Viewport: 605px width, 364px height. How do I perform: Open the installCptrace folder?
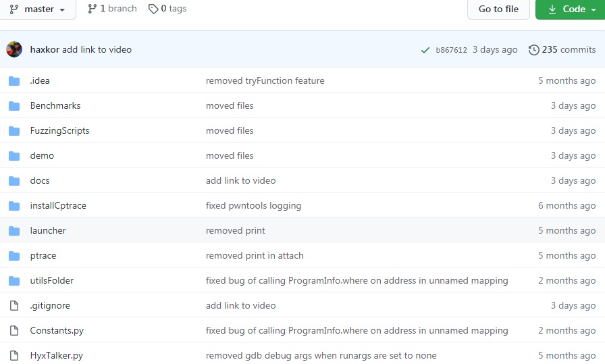(x=58, y=205)
